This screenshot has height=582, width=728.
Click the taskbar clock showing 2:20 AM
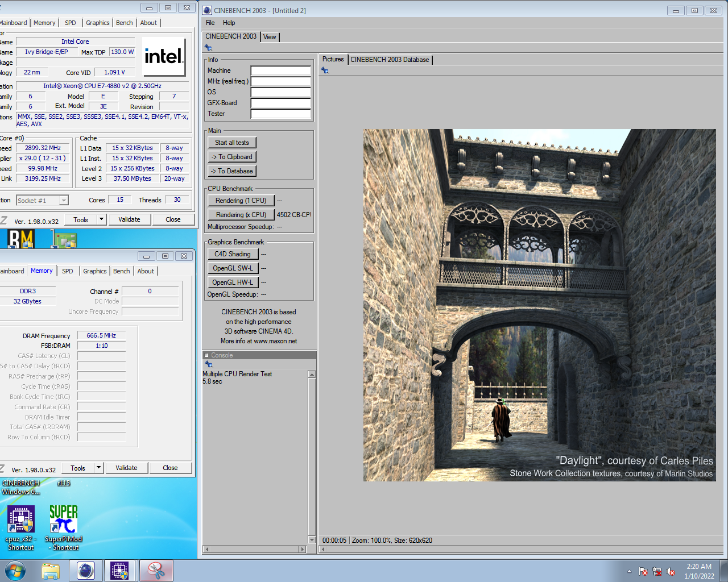[x=699, y=571]
